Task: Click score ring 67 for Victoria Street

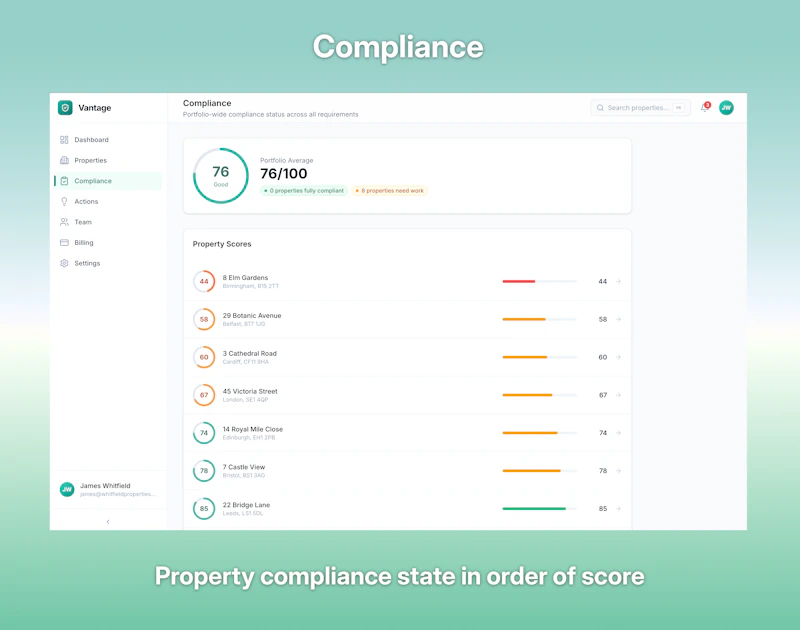Action: [204, 395]
